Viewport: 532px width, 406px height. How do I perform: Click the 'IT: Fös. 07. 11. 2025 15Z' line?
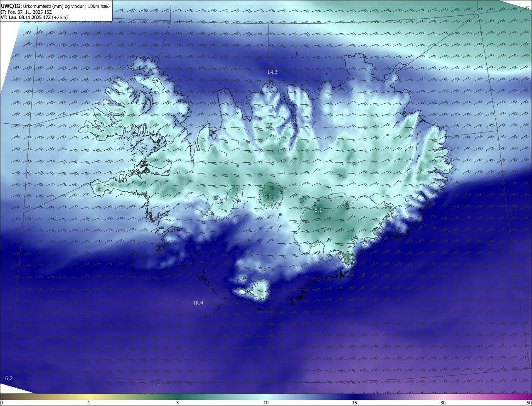point(26,12)
